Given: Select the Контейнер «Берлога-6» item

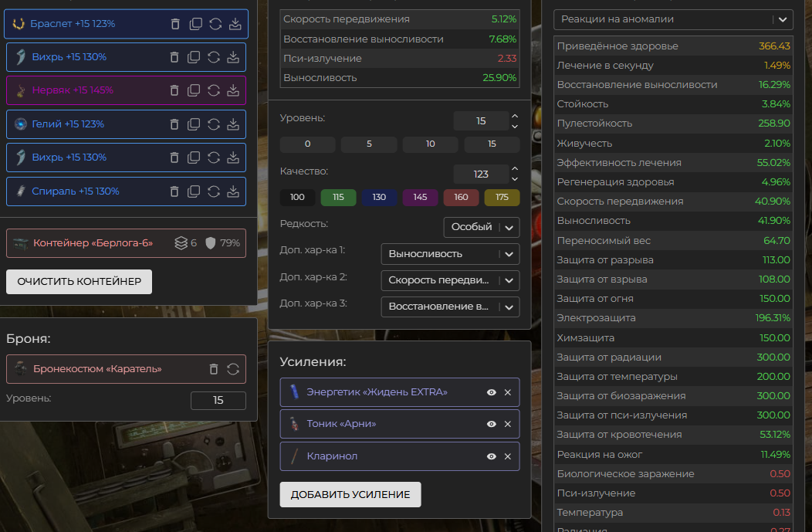Looking at the screenshot, I should click(93, 243).
